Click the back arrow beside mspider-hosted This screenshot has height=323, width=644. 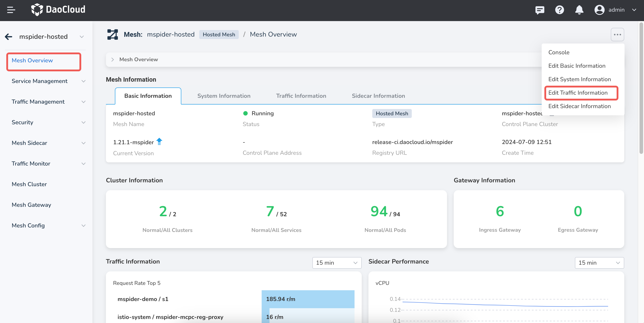pyautogui.click(x=9, y=37)
